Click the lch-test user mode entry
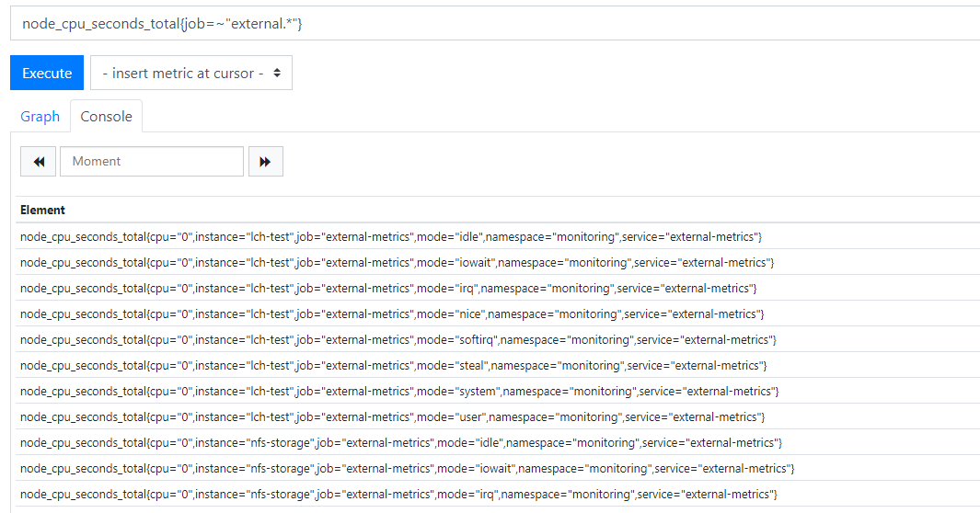Screen dimensions: 980x513 point(392,417)
